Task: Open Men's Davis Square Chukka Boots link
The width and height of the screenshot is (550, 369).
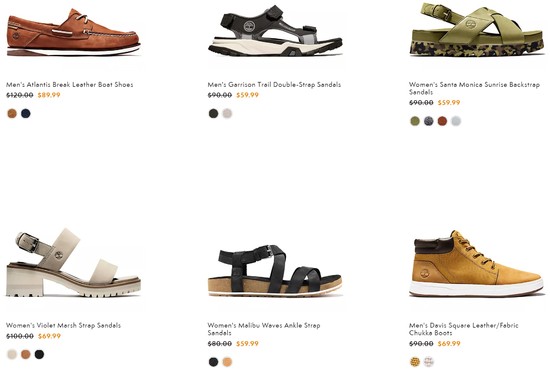Action: (464, 329)
